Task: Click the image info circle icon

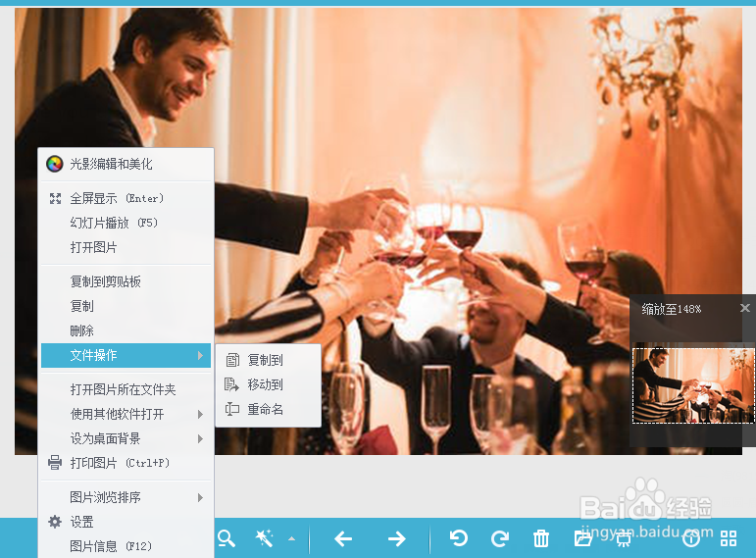Action: tap(691, 538)
